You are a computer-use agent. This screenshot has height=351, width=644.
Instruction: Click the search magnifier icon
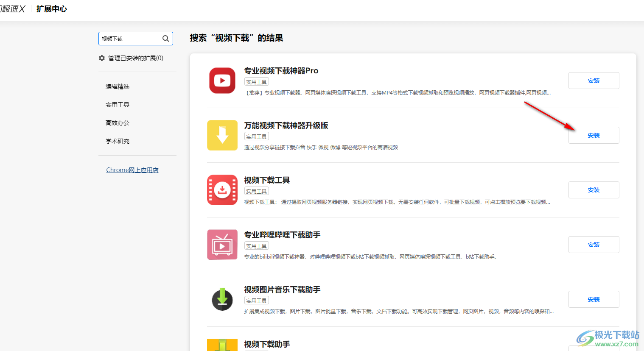tap(165, 39)
